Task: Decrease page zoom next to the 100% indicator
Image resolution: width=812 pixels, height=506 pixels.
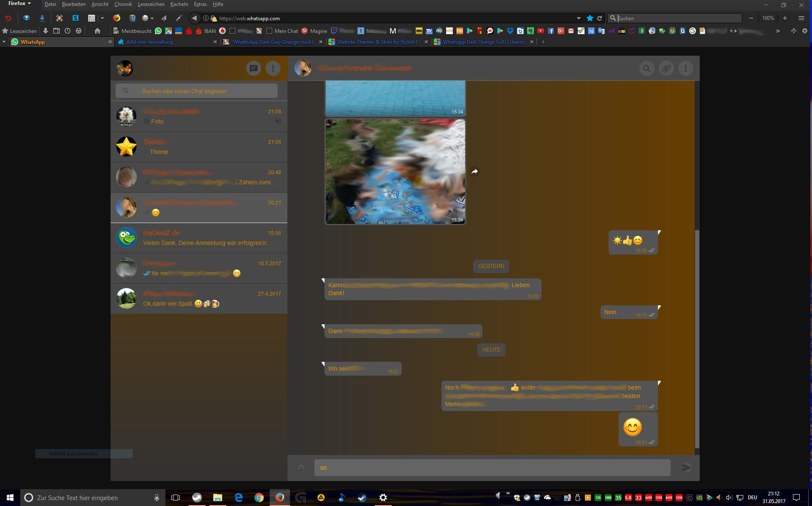Action: coord(751,18)
